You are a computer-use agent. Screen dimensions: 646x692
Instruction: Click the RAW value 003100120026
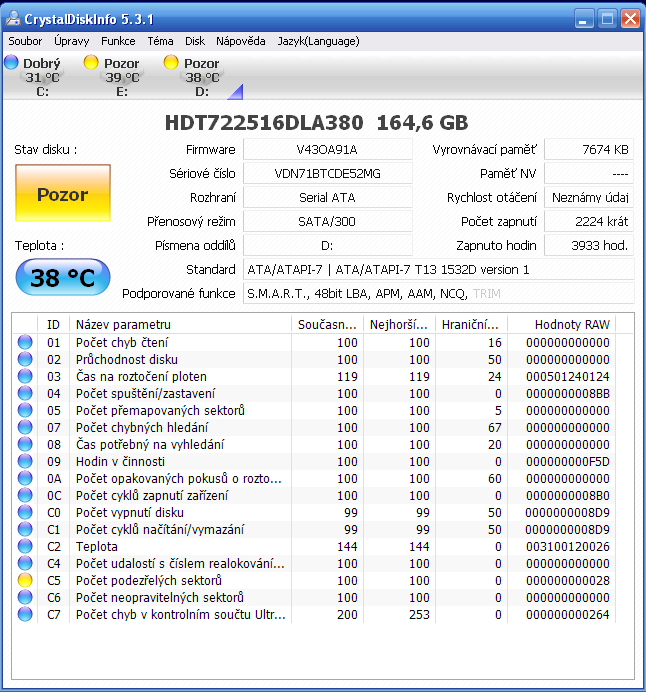click(567, 546)
